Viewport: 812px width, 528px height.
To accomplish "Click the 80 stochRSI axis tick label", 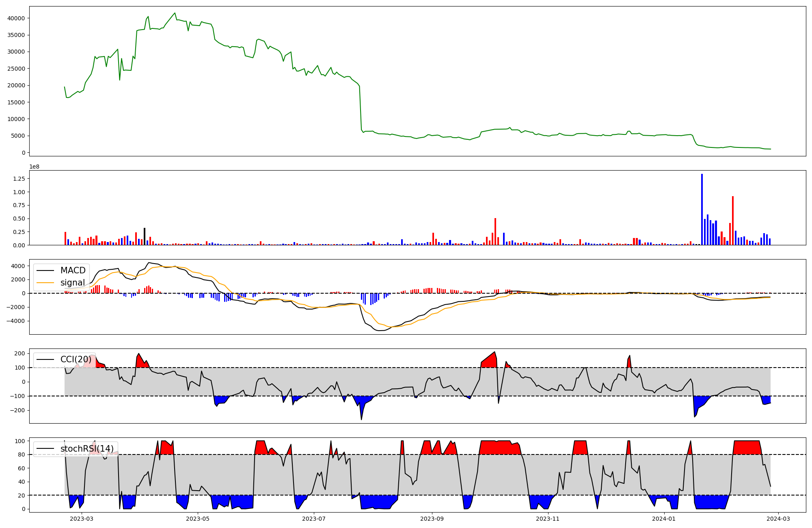I will point(22,455).
